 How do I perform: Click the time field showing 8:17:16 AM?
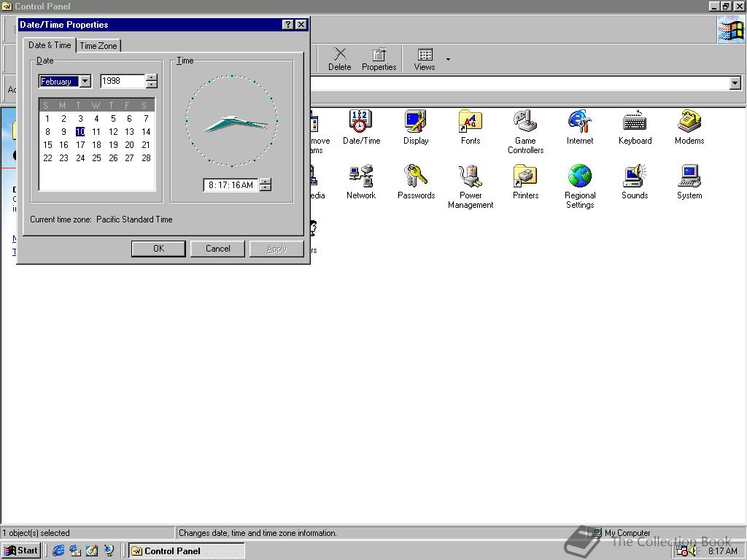click(231, 185)
